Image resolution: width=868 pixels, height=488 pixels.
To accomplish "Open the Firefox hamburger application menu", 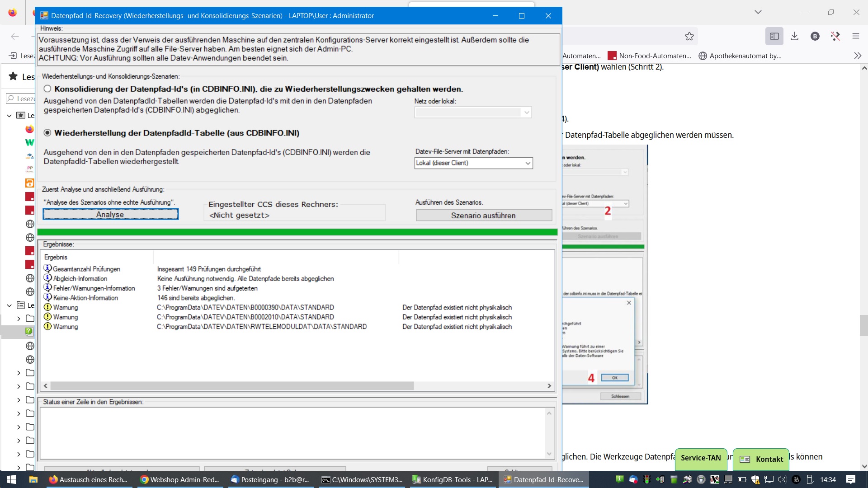I will coord(855,36).
